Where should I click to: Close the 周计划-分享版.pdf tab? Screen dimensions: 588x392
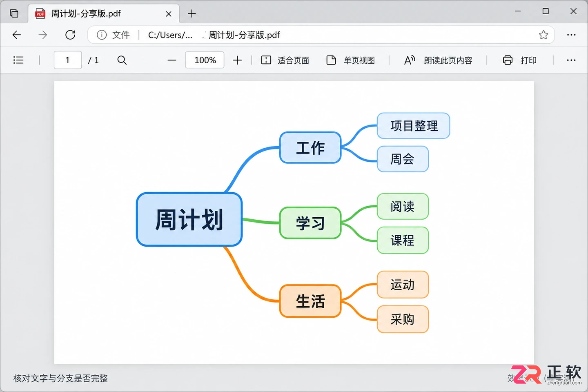(x=169, y=14)
